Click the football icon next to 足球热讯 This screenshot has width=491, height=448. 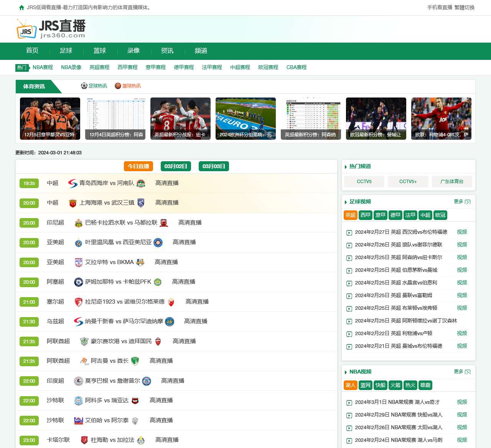(84, 86)
